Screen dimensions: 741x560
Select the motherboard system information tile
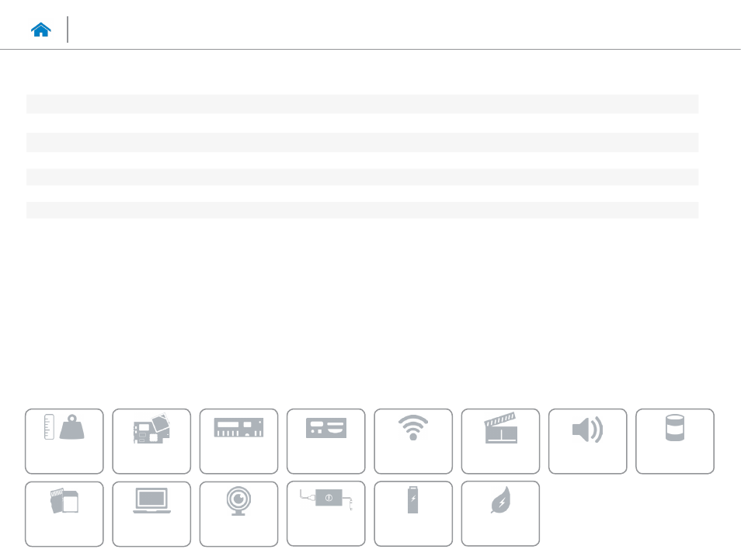[x=151, y=441]
